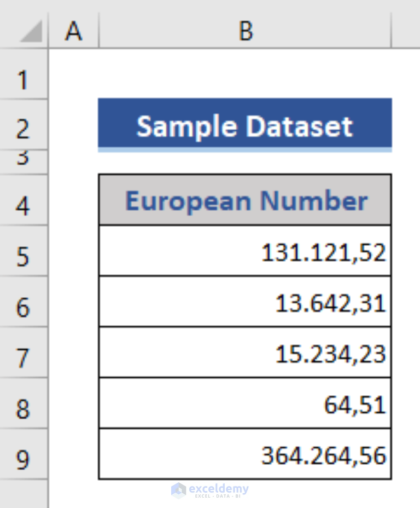Screen dimensions: 420x508
Task: Select column B header
Action: 245,31
